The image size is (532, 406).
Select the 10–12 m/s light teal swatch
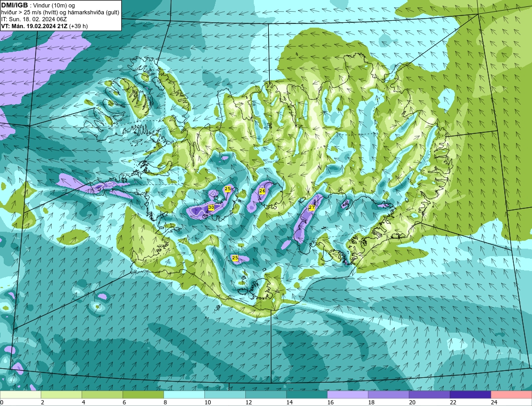pos(225,394)
